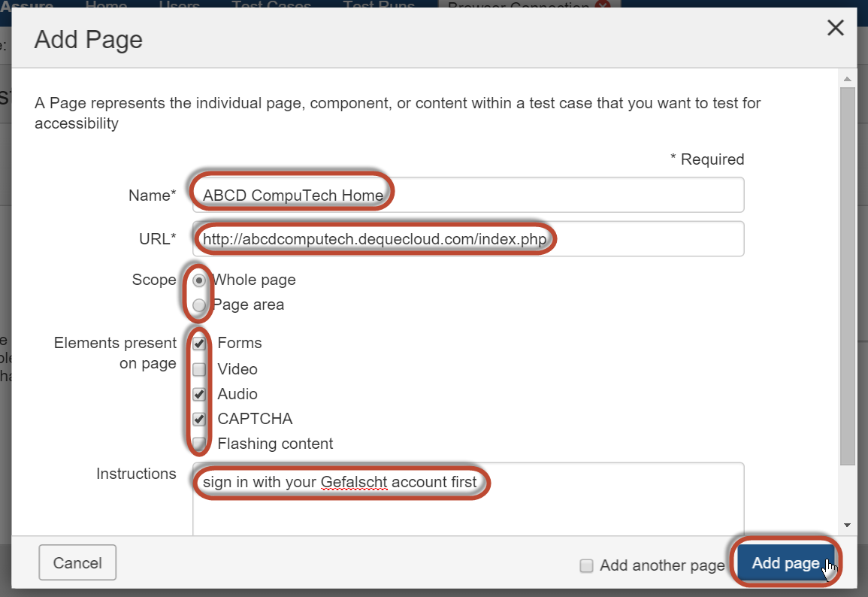Click the dialog scrollbar down arrow
Screen dimensions: 868x597
pos(847,525)
